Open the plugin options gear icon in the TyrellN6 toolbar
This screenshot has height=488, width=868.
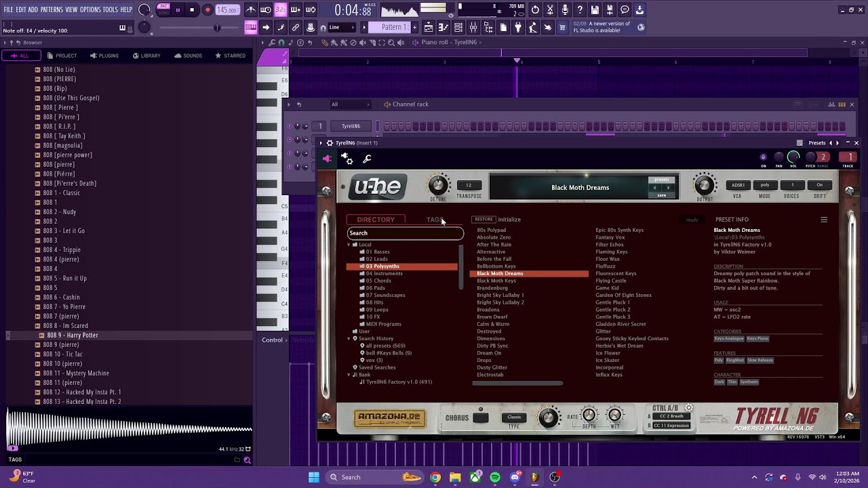pyautogui.click(x=347, y=159)
